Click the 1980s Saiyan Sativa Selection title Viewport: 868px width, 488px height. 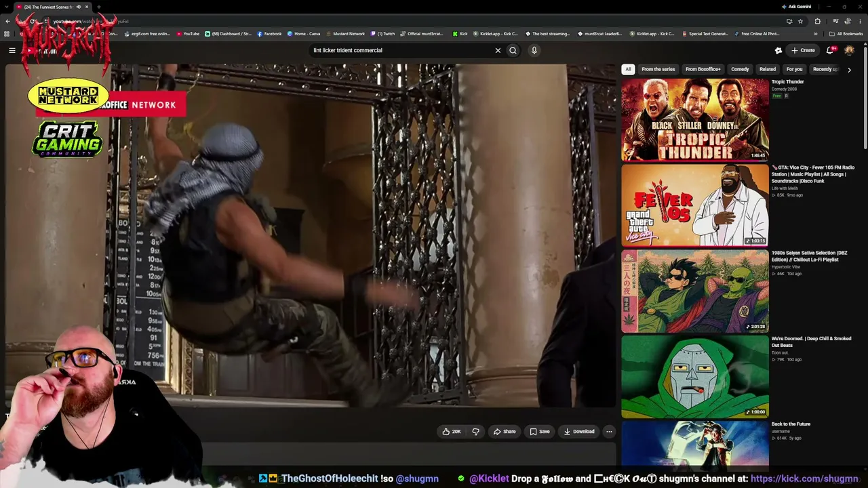tap(809, 256)
